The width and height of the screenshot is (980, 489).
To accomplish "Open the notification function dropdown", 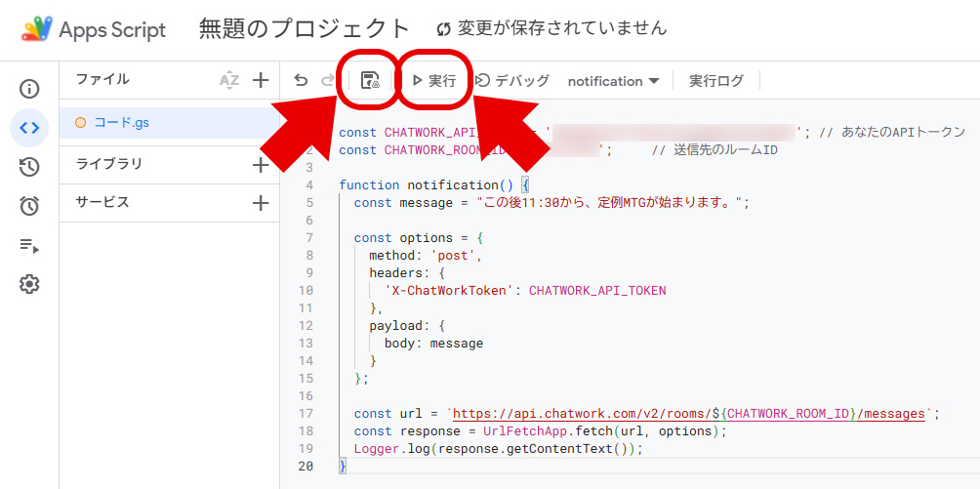I will (613, 81).
